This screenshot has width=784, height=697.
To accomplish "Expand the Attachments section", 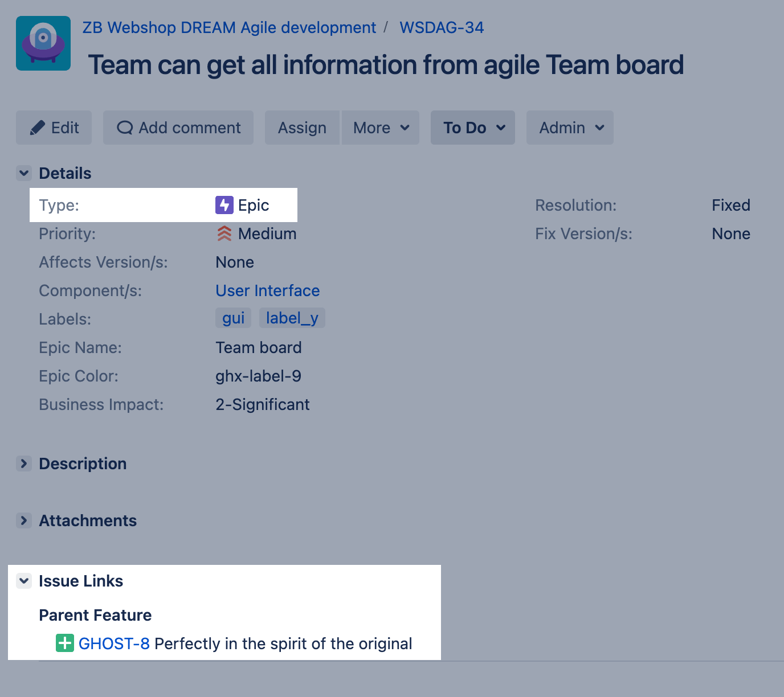I will (x=24, y=520).
